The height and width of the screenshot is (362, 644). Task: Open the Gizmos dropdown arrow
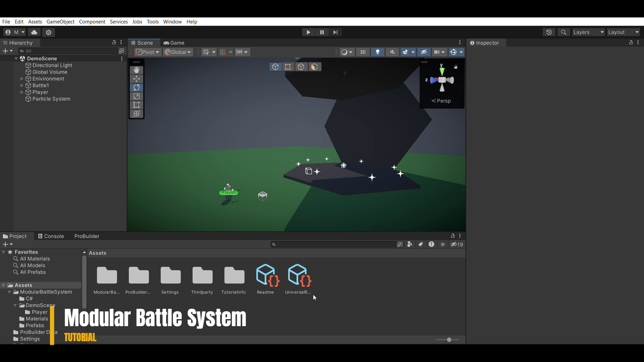(461, 52)
